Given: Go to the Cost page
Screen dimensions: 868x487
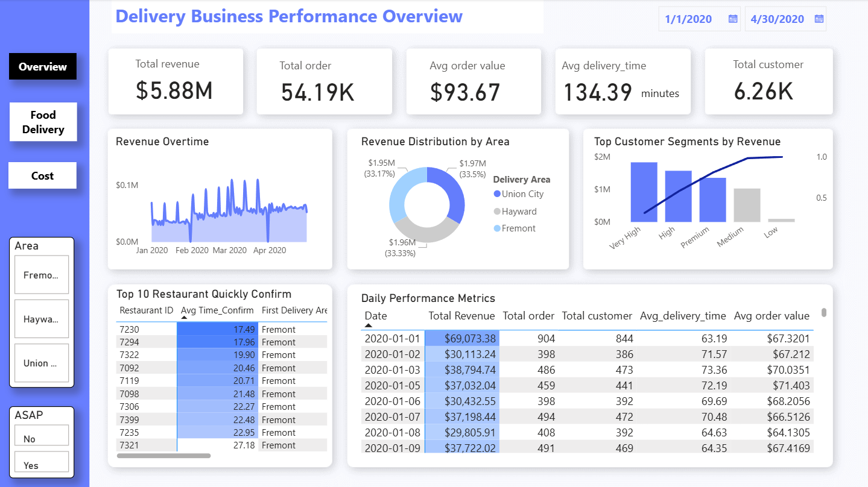Looking at the screenshot, I should 43,175.
